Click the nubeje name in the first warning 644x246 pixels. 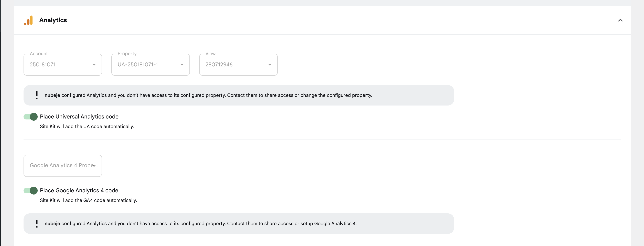[x=52, y=95]
